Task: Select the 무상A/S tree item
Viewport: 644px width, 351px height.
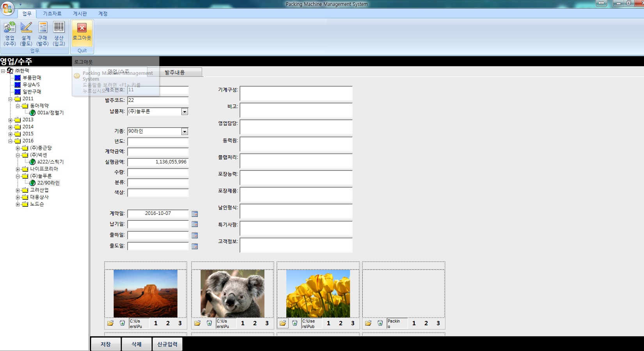Action: pyautogui.click(x=31, y=85)
